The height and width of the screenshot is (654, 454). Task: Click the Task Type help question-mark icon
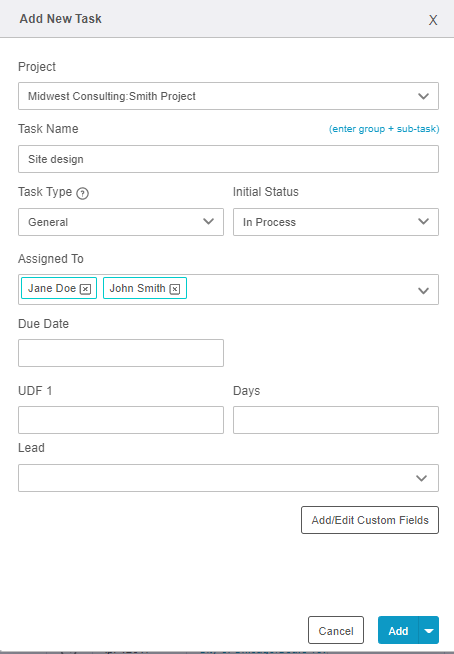click(83, 194)
